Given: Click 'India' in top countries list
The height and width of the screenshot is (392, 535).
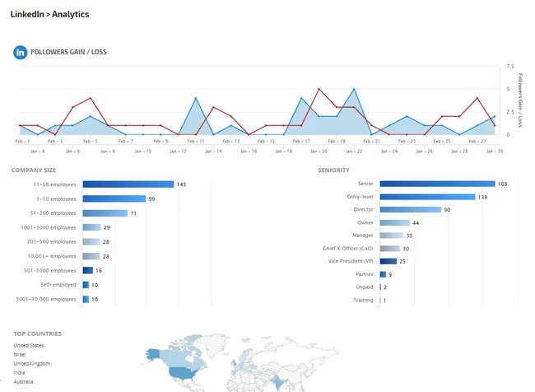Looking at the screenshot, I should click(x=19, y=372).
